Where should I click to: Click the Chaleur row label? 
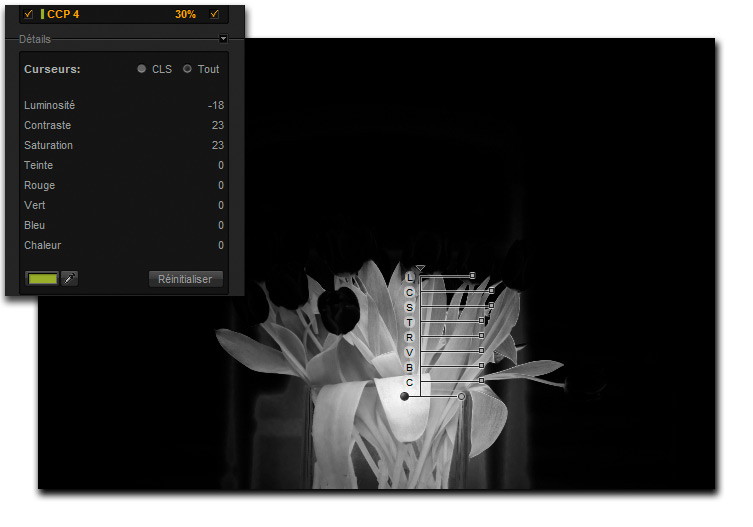[x=43, y=245]
